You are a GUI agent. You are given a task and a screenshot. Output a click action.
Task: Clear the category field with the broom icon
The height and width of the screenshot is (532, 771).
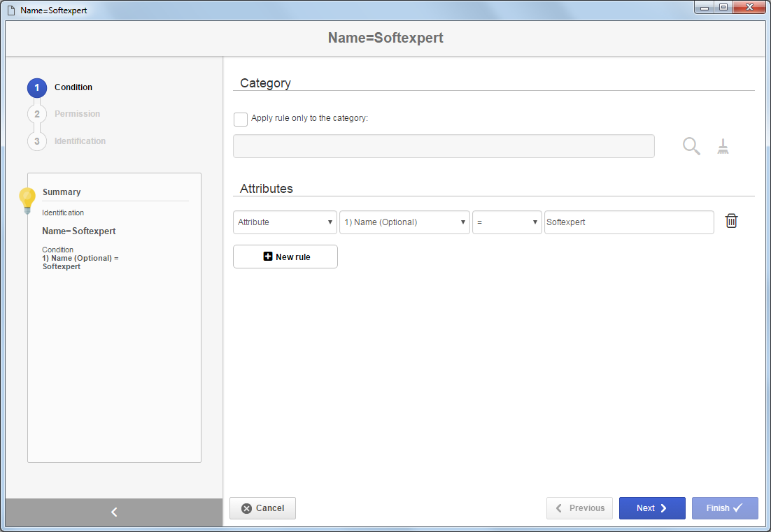pyautogui.click(x=722, y=146)
